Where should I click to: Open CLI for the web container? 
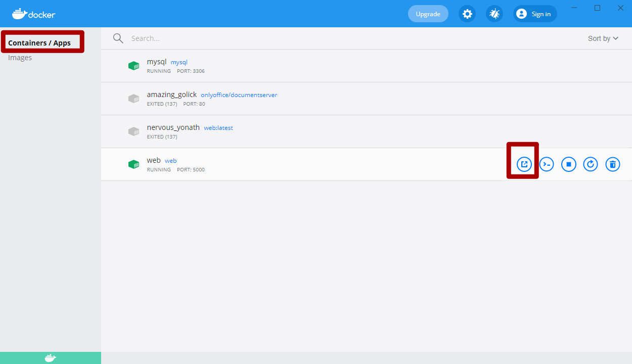(547, 164)
